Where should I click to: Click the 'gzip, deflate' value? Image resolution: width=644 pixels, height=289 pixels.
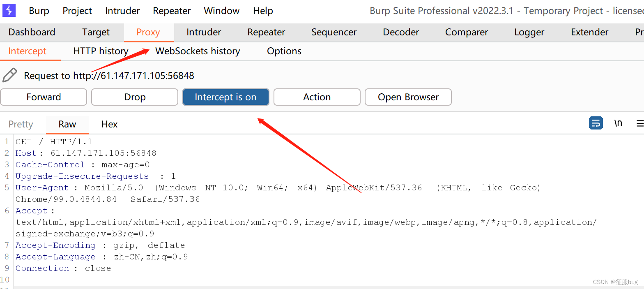[149, 245]
